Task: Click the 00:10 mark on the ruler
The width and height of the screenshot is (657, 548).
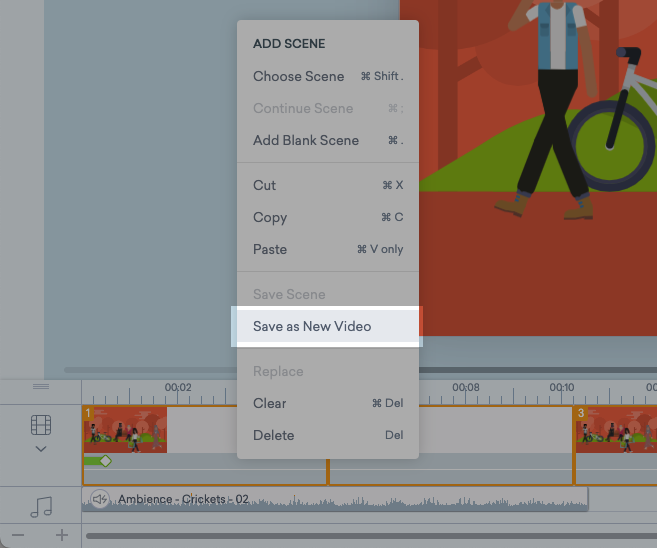Action: point(562,387)
